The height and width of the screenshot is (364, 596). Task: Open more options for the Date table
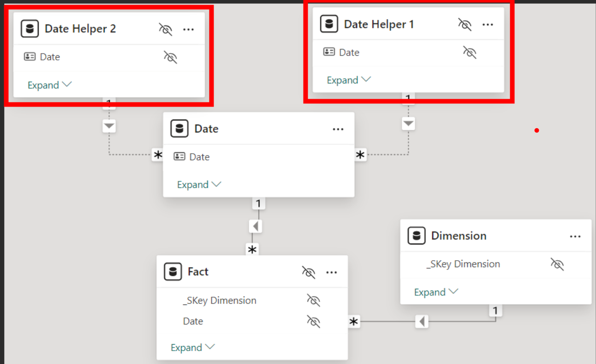[338, 129]
